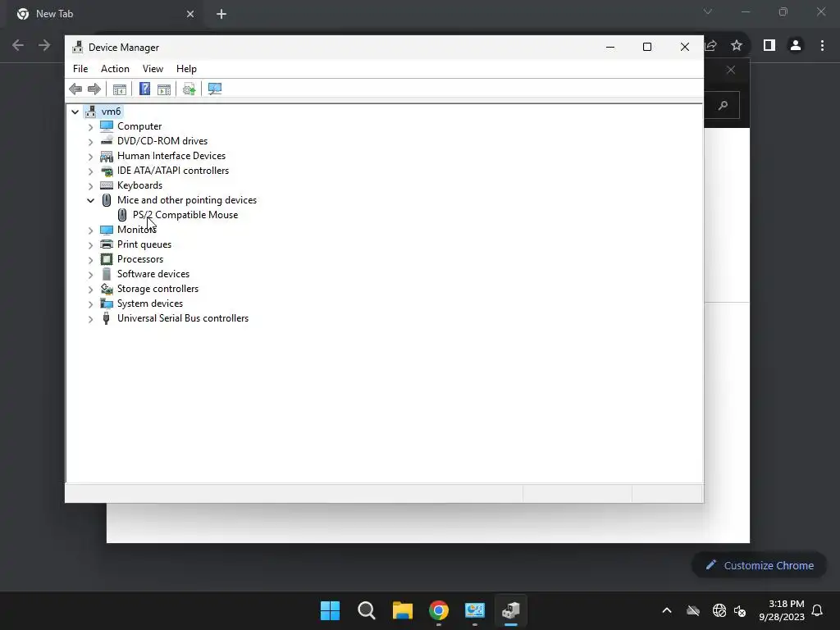Select the Software devices icon
840x630 pixels.
[x=107, y=274]
